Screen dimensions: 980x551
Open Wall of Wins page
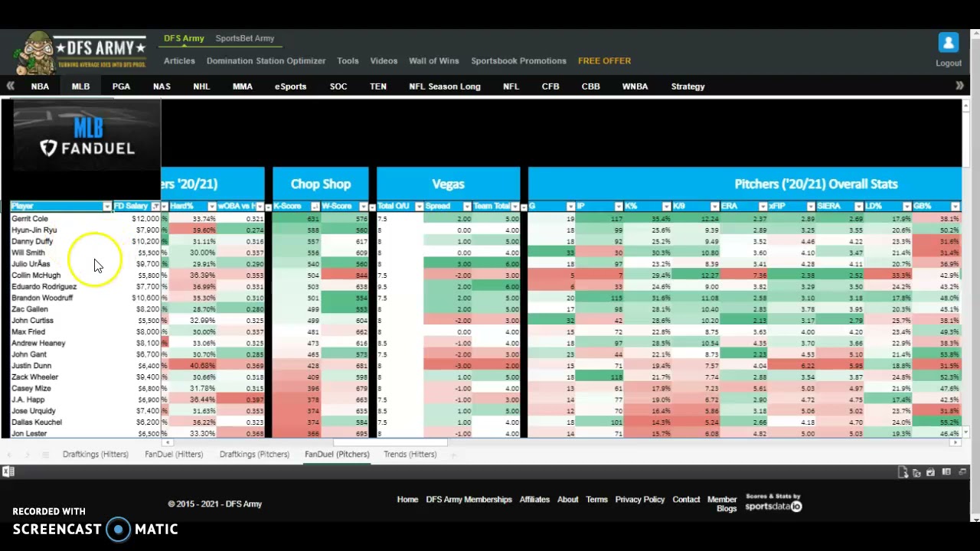tap(434, 61)
